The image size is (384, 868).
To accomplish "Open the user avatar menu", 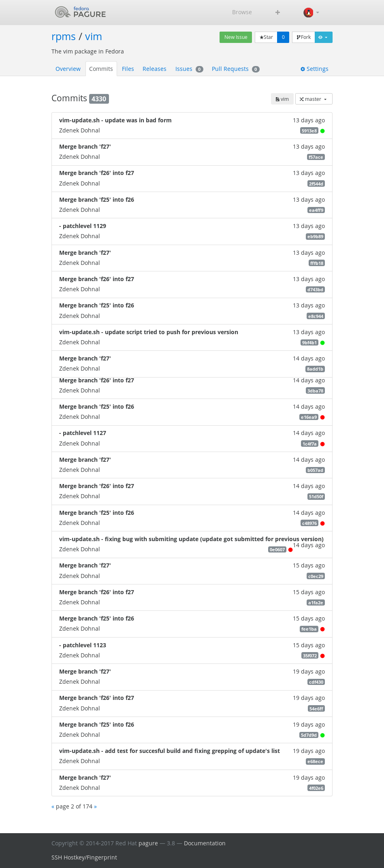I will [x=311, y=13].
